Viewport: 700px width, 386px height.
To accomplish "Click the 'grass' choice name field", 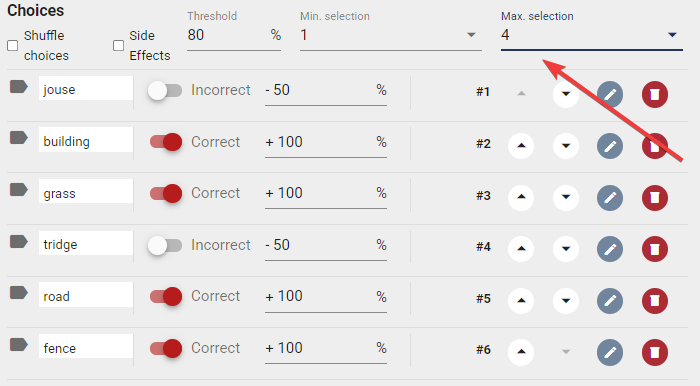I will click(x=86, y=193).
